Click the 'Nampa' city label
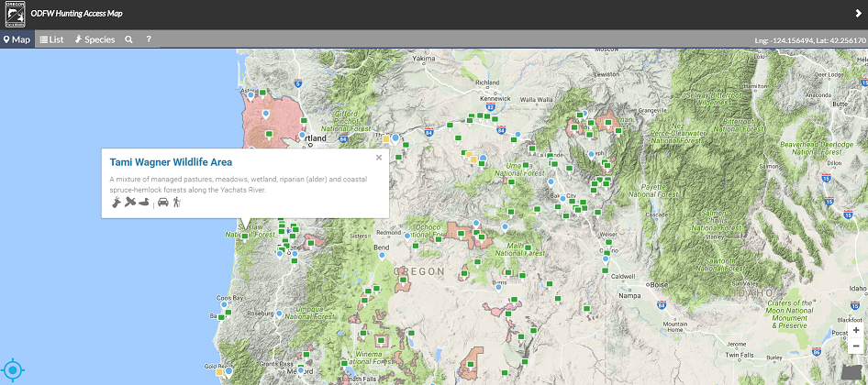This screenshot has height=385, width=868. click(629, 296)
